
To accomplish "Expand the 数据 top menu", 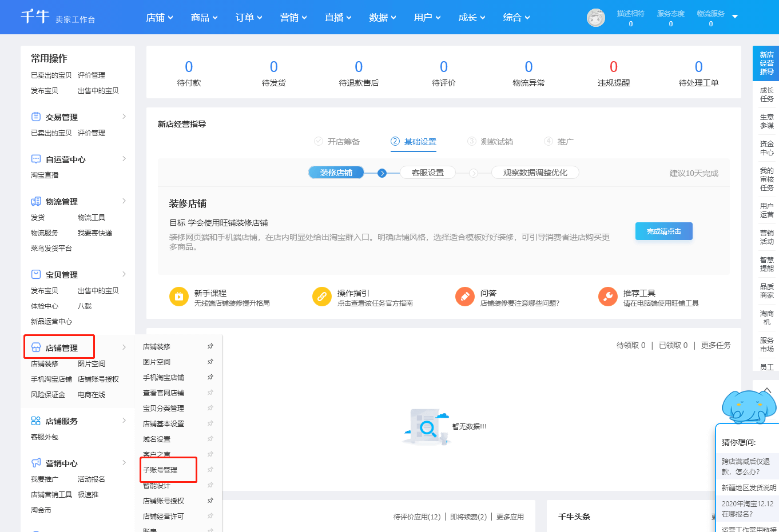I will pos(383,18).
